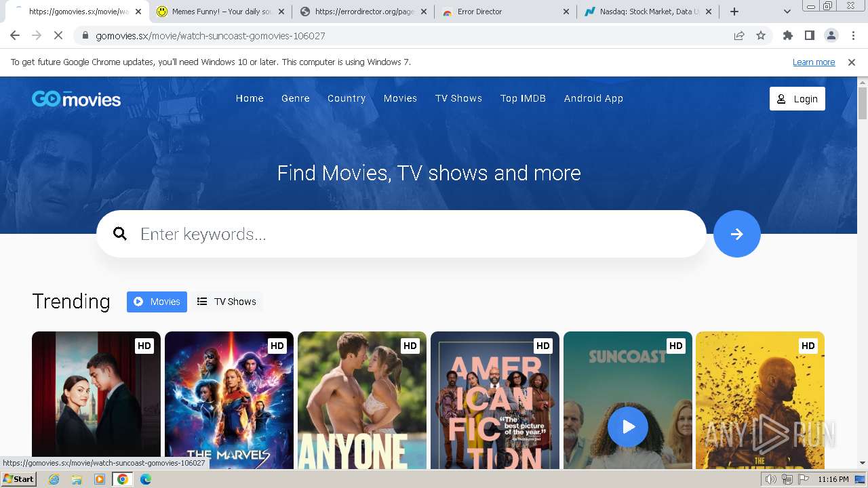Open Windows Media Player taskbar icon
Screen dimensions: 868x488
tap(100, 479)
